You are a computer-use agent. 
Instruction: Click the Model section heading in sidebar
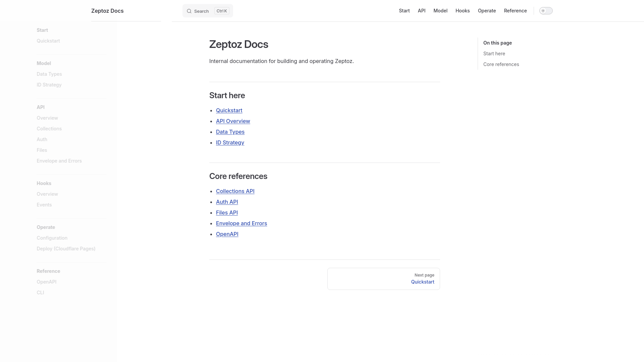[44, 63]
